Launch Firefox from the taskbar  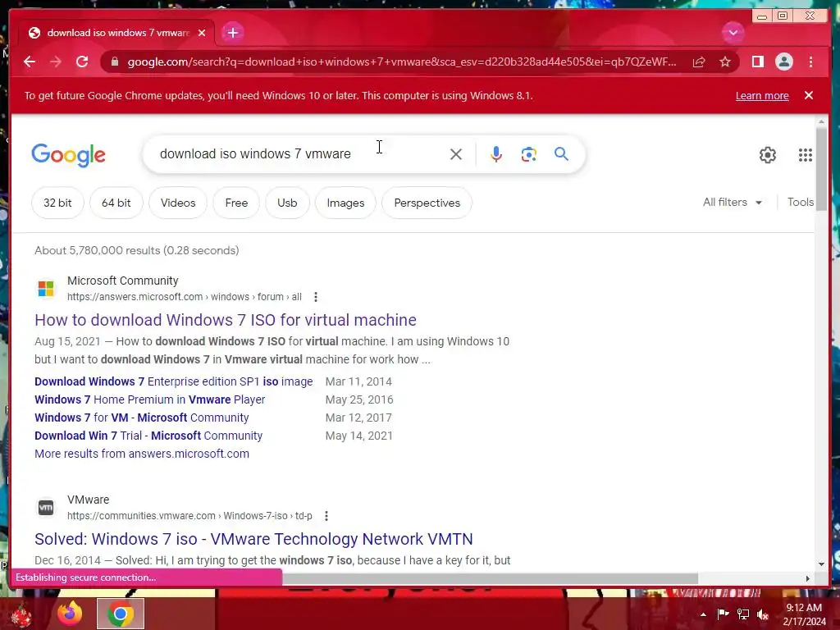click(x=70, y=614)
